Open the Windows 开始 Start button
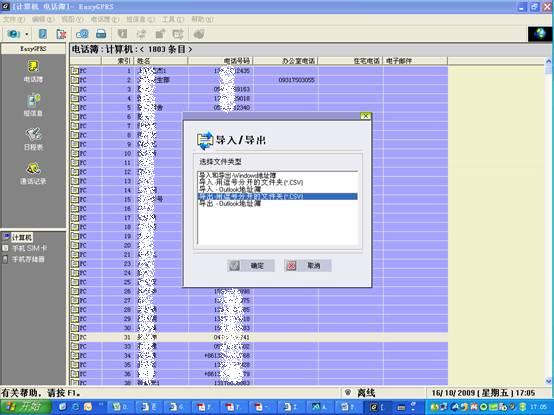Screen dimensions: 554x415 [x=26, y=407]
